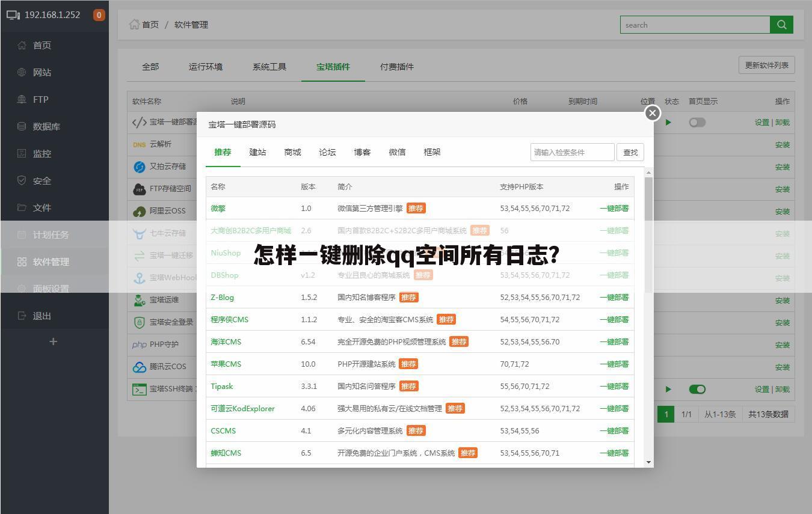The image size is (812, 514).
Task: Click the 文件 folder icon in sidebar
Action: 22,207
